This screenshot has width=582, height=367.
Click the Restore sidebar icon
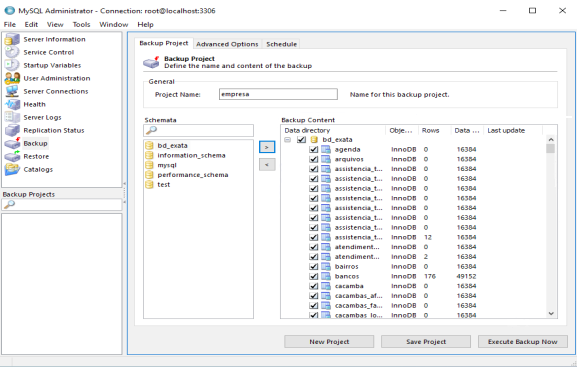coord(12,156)
